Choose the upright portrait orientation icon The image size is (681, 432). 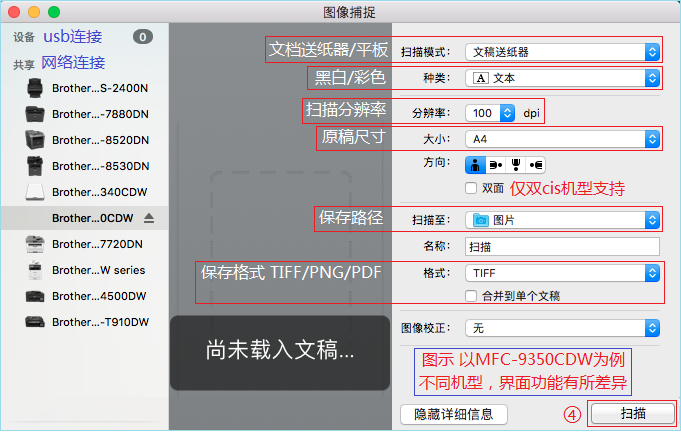click(475, 165)
